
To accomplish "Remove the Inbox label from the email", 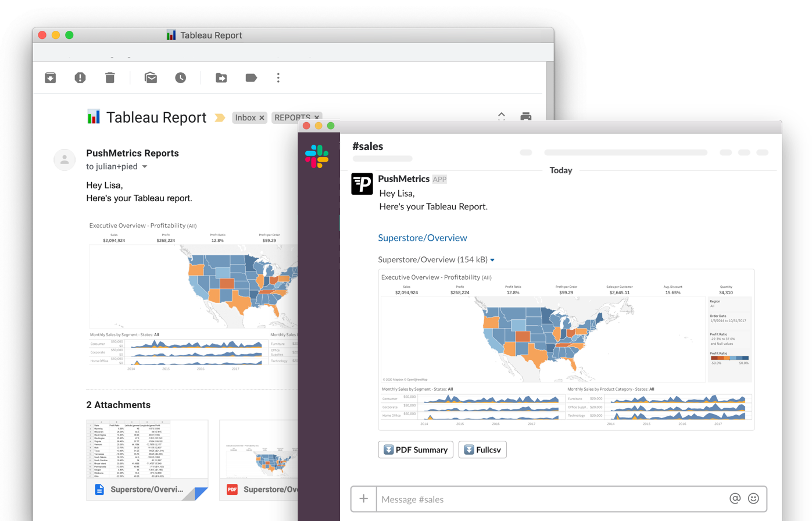I will (262, 118).
